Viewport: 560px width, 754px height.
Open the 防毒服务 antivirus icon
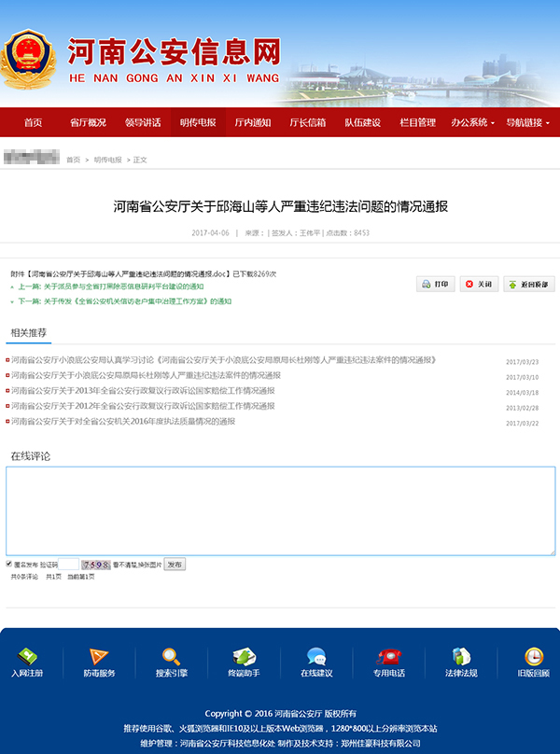click(99, 657)
